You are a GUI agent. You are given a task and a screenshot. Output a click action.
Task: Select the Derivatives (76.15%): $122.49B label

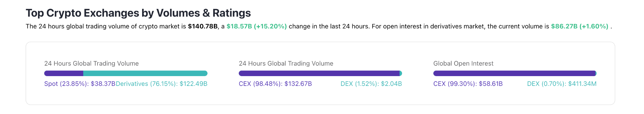[162, 84]
